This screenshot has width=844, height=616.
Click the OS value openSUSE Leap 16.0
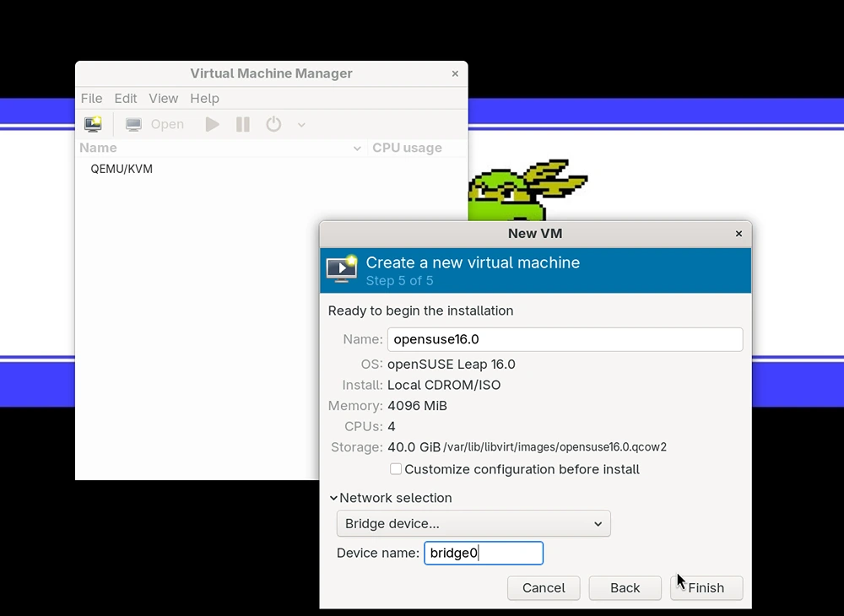tap(451, 365)
